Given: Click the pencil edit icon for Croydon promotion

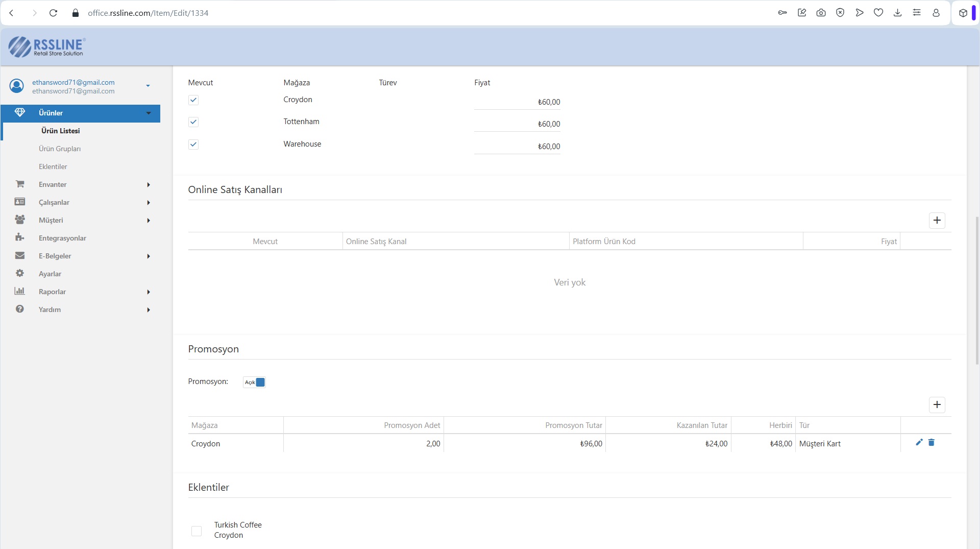Looking at the screenshot, I should 919,442.
